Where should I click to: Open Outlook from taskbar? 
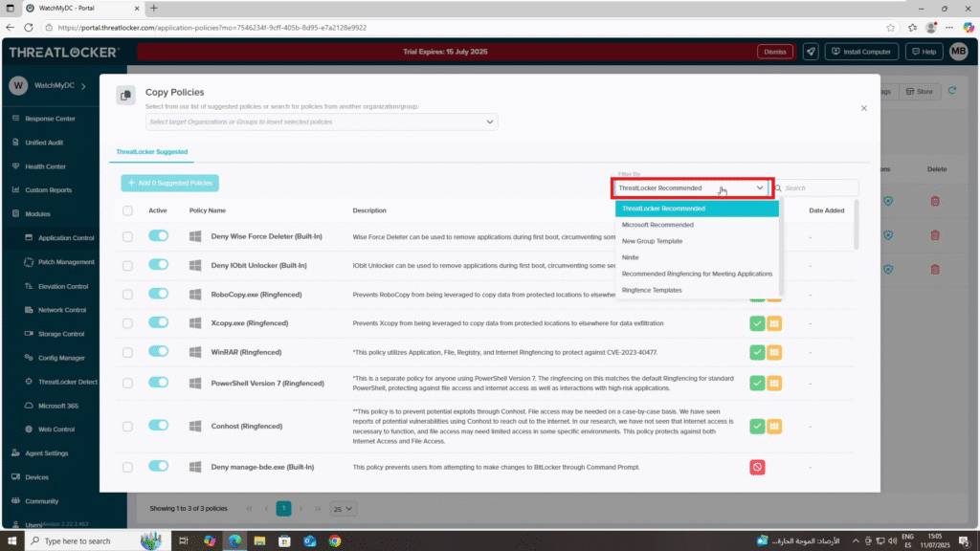pyautogui.click(x=310, y=541)
